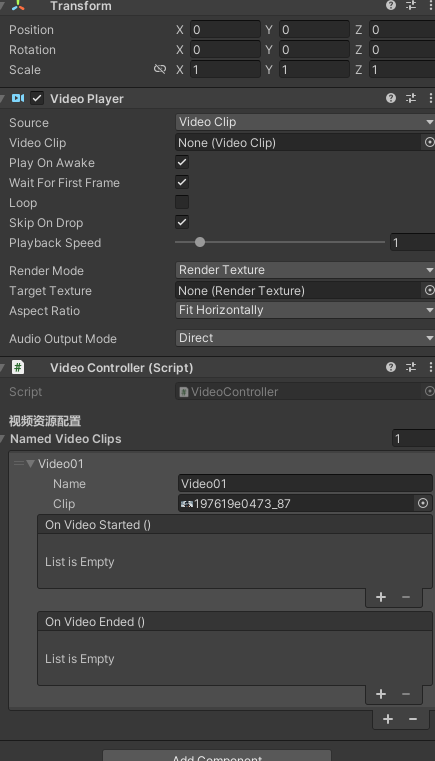Open Aspect Ratio dropdown showing Fit Horizontally

point(305,310)
